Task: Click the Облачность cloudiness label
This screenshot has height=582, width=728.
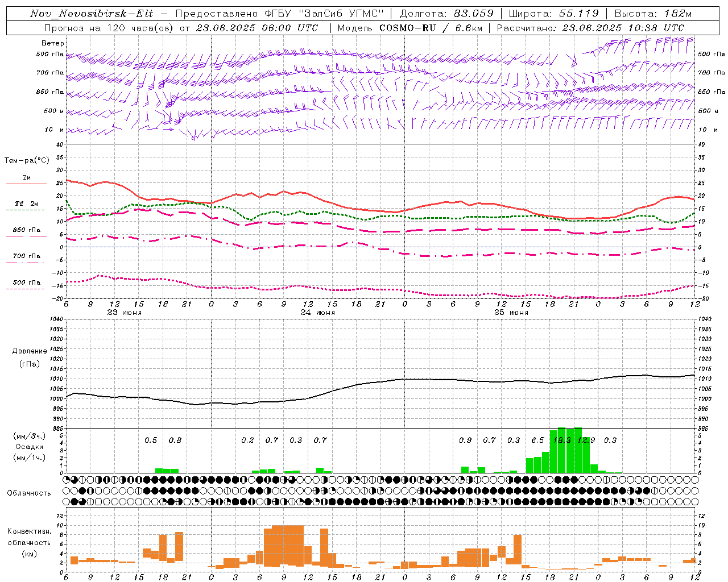Action: click(29, 493)
